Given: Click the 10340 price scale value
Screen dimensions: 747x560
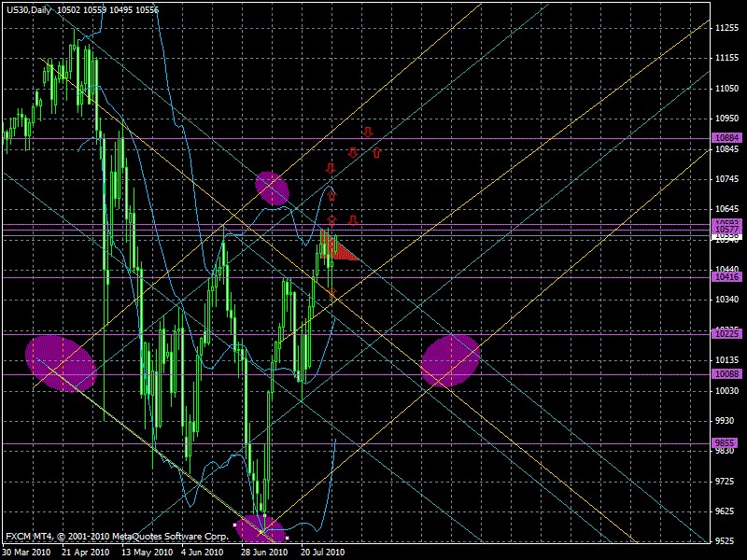Looking at the screenshot, I should coord(727,300).
